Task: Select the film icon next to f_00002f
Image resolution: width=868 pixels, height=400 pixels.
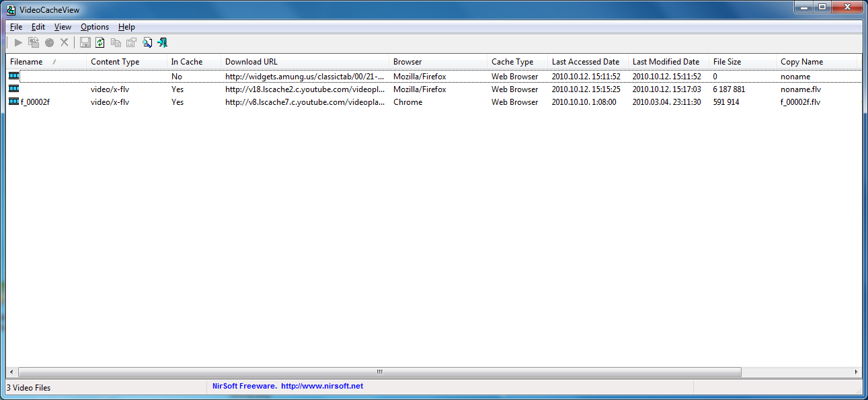Action: (x=14, y=102)
